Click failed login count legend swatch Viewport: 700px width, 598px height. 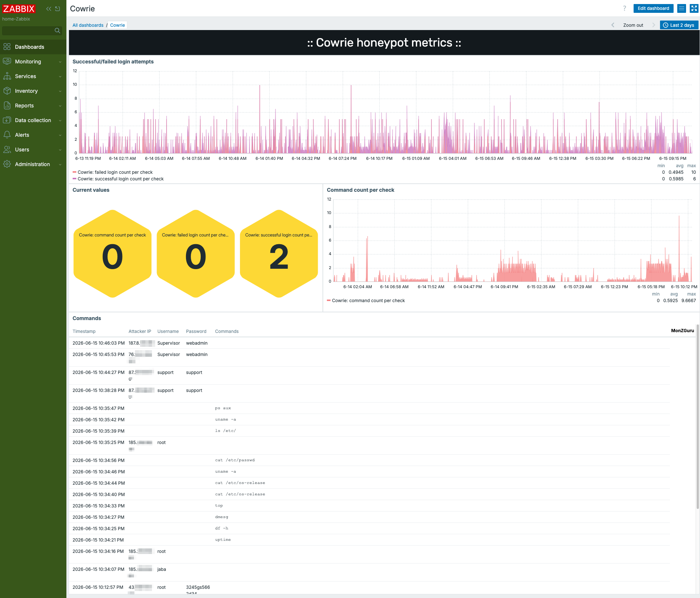(74, 172)
